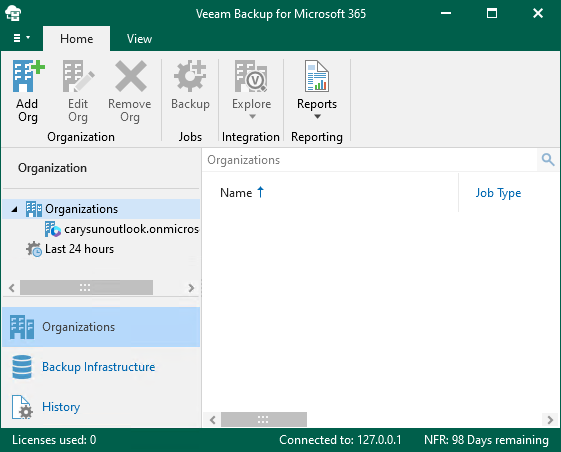Click list pane left scroll arrow

213,419
